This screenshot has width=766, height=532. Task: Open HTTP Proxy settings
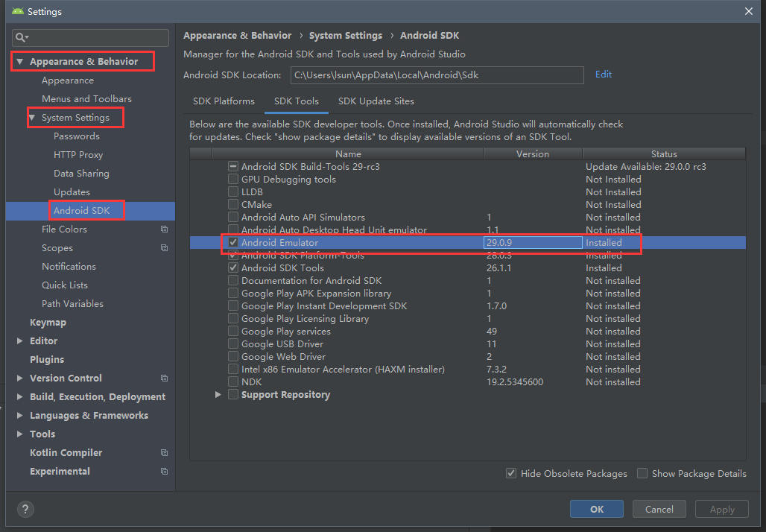78,155
